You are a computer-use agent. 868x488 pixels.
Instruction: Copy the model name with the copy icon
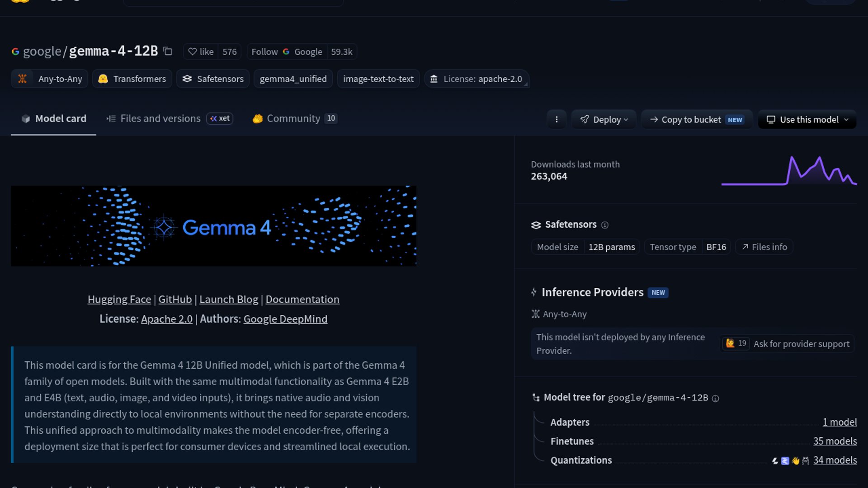click(x=168, y=52)
